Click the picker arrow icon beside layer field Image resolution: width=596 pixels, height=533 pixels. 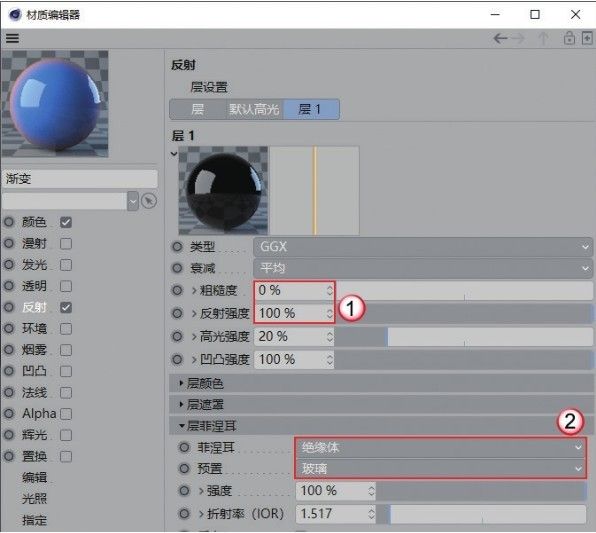(149, 201)
